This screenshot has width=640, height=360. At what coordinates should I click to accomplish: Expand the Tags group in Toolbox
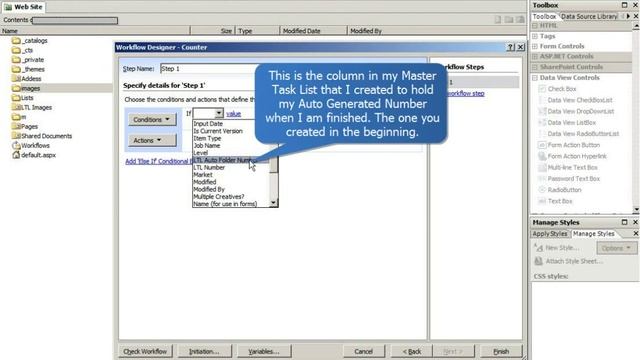click(535, 36)
